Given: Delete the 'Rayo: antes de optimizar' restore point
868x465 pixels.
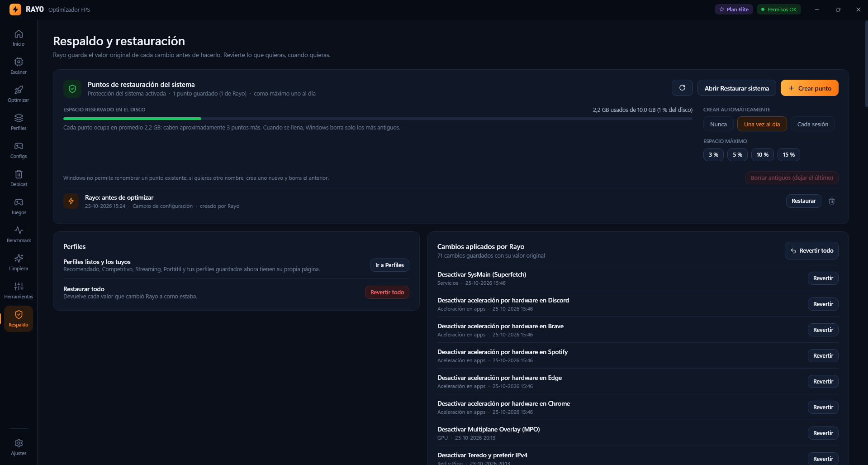Looking at the screenshot, I should (x=831, y=201).
